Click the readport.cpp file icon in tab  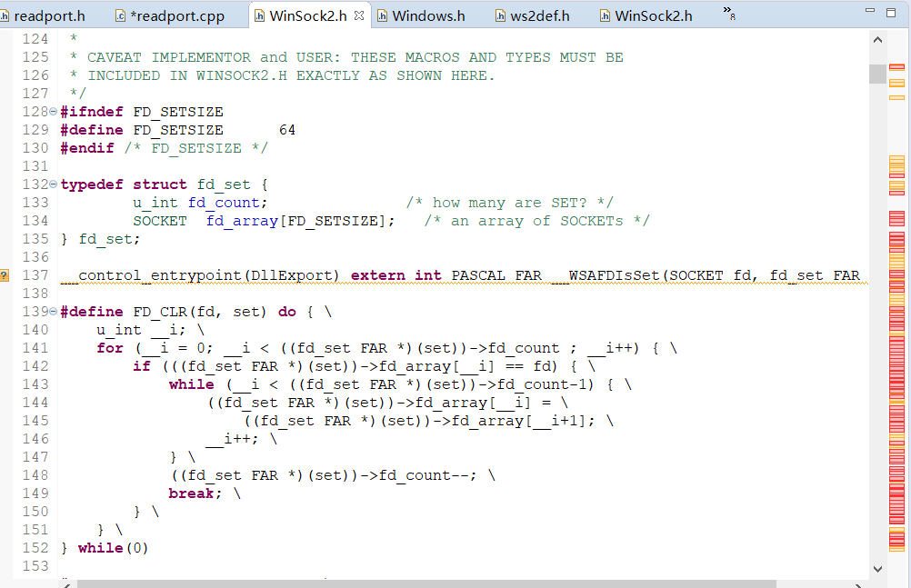coord(121,15)
